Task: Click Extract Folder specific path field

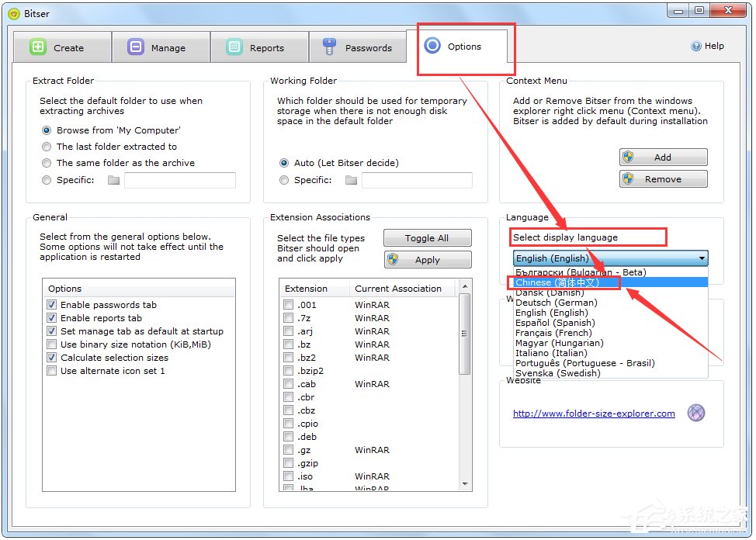Action: 180,180
